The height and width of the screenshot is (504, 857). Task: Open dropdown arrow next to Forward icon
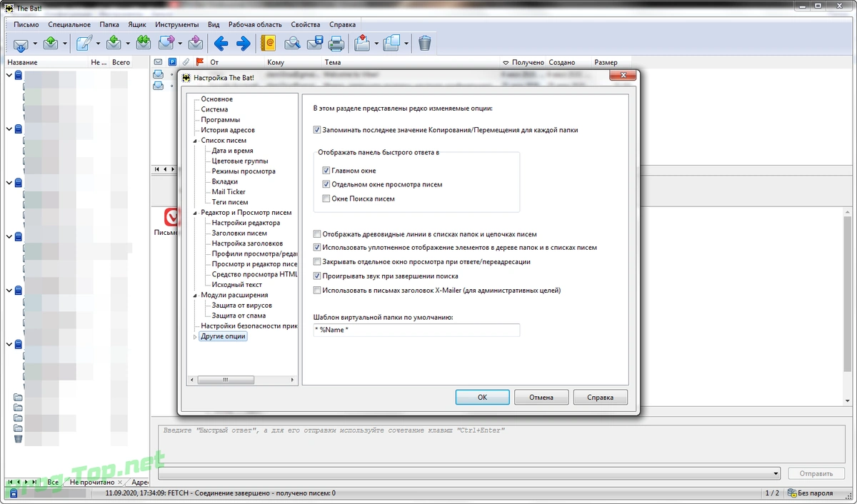click(181, 44)
